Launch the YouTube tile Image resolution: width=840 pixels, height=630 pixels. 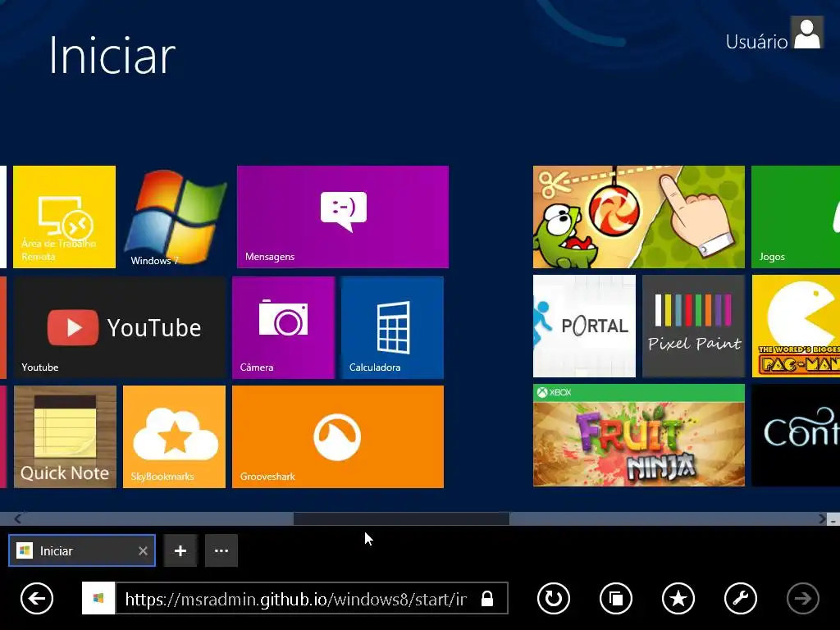tap(120, 328)
